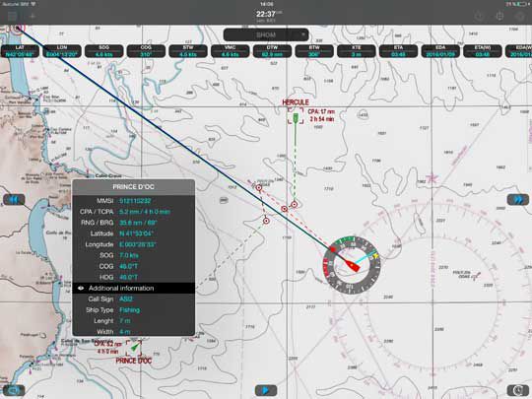Step forward with the fast-forward button
The height and width of the screenshot is (399, 532).
pos(518,199)
